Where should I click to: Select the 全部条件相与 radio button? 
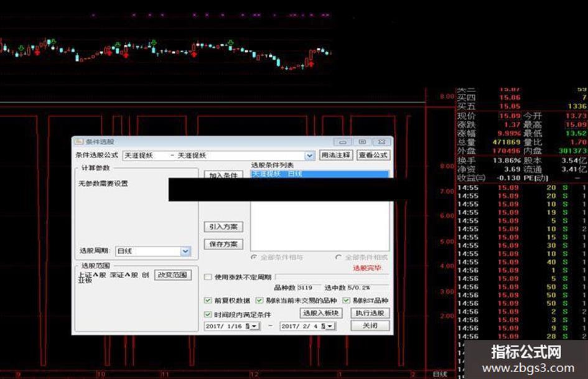pos(254,258)
